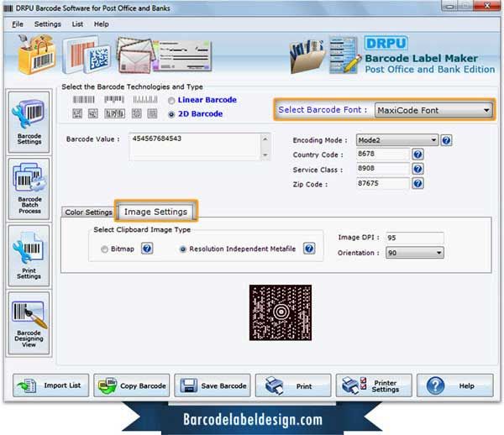
Task: Open Barcode Batch Process panel
Action: (x=29, y=189)
